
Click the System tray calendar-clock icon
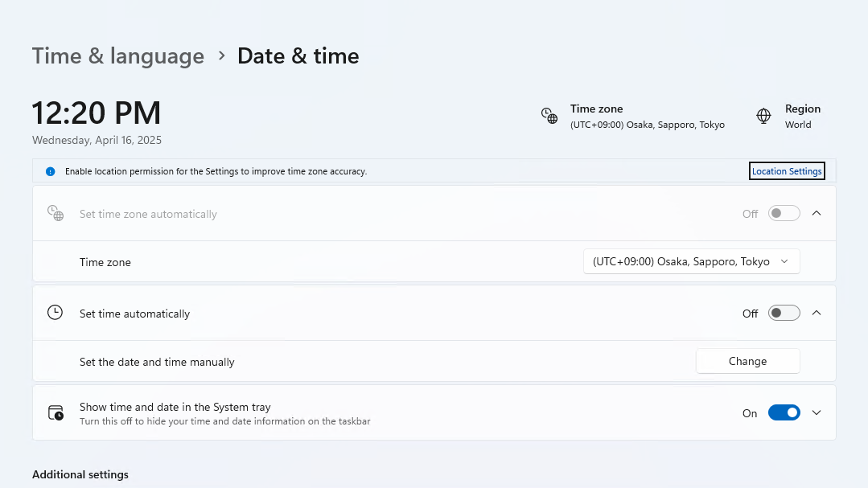pos(55,412)
